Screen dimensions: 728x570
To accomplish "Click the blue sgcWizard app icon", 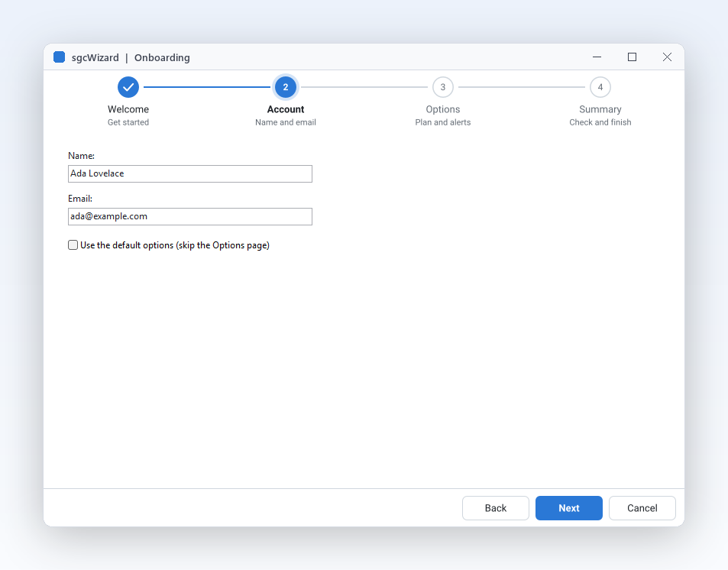I will click(x=59, y=57).
